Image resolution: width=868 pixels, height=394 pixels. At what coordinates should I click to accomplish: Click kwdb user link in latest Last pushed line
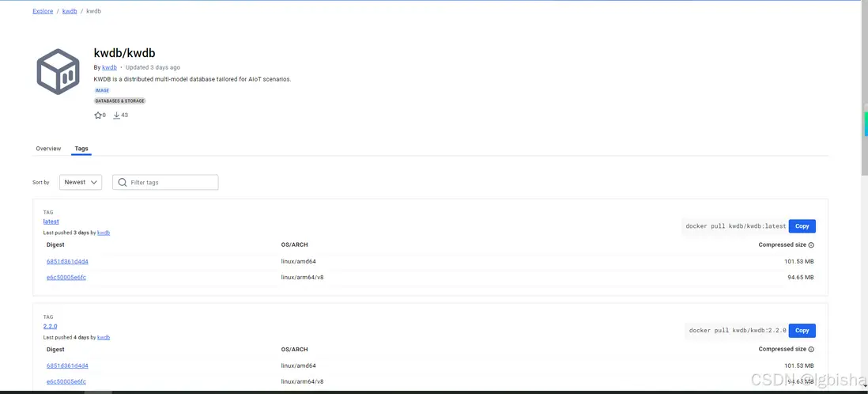[x=104, y=233]
